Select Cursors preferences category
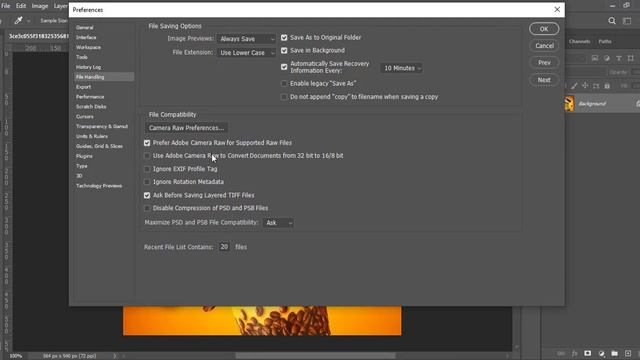Image resolution: width=640 pixels, height=360 pixels. click(x=84, y=117)
